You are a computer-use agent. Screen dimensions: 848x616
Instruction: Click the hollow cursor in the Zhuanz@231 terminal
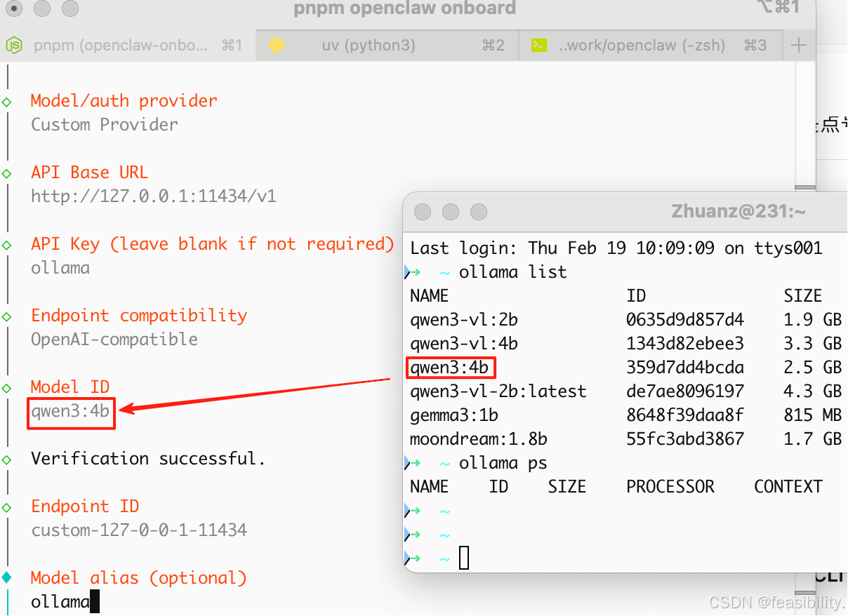464,558
